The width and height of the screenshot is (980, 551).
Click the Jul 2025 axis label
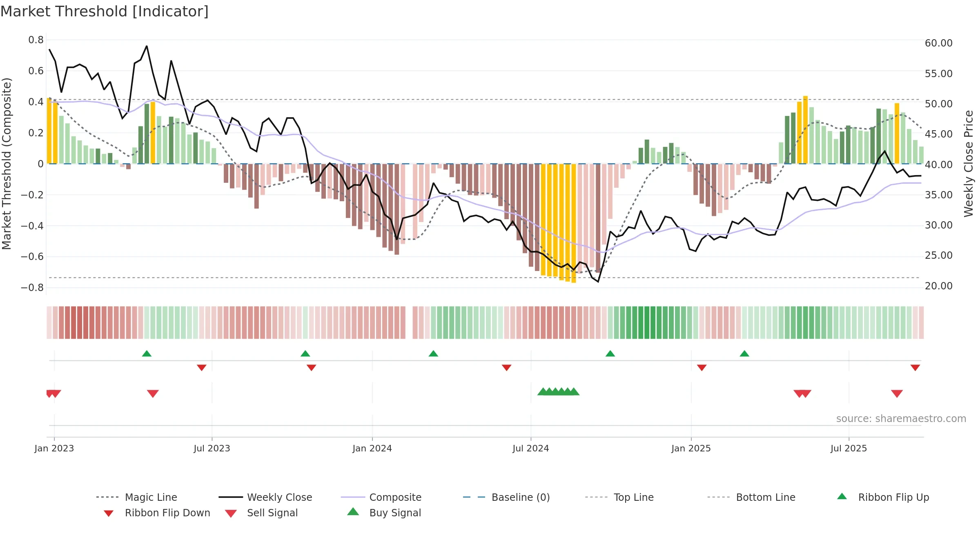coord(849,448)
